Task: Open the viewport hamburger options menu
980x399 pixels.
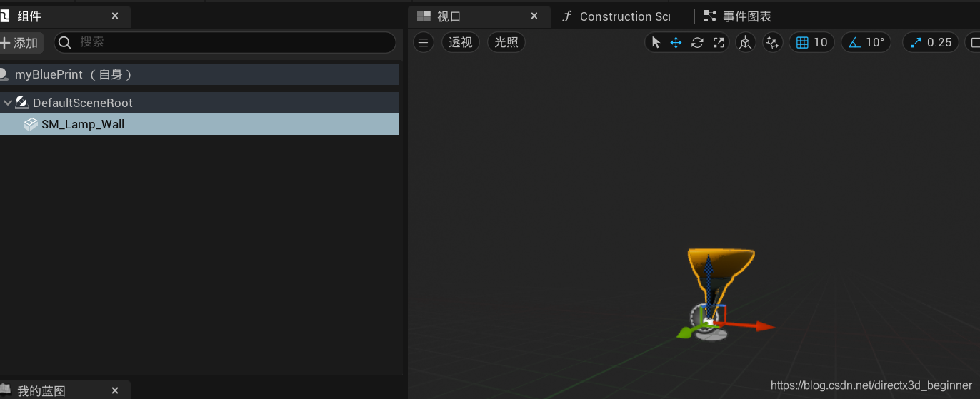Action: tap(423, 43)
